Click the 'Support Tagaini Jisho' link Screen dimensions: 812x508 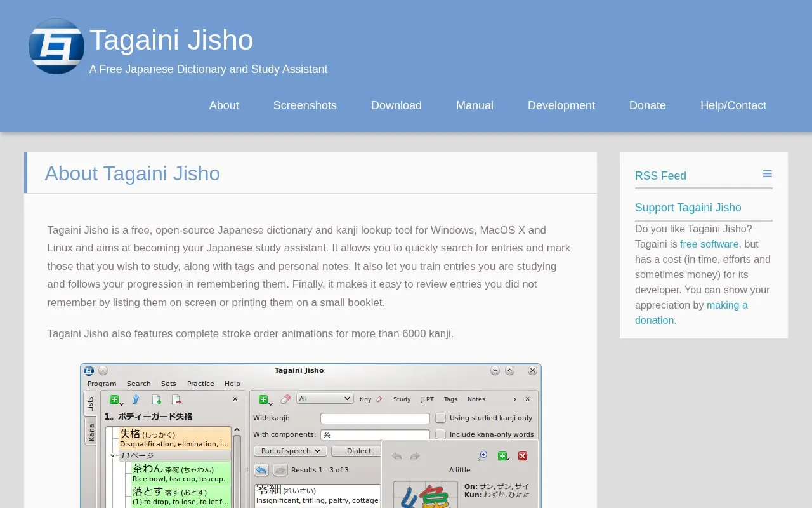tap(688, 208)
